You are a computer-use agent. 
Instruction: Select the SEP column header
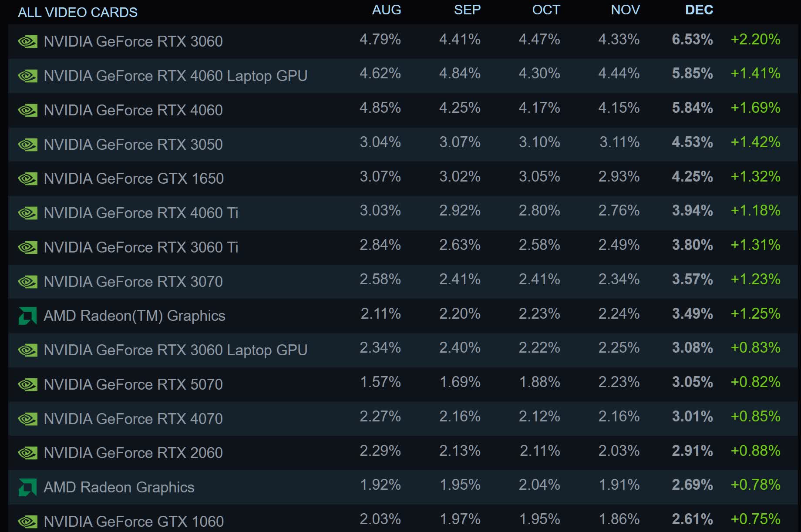[467, 10]
